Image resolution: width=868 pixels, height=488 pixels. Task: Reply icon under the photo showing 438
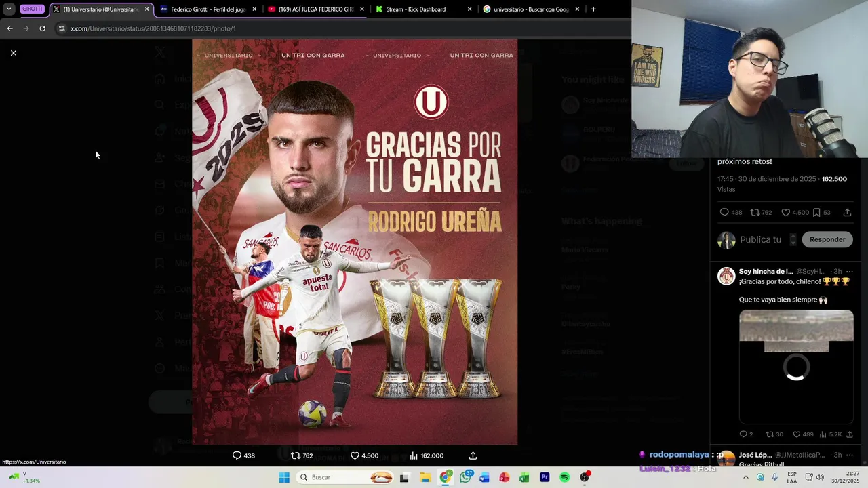tap(237, 455)
